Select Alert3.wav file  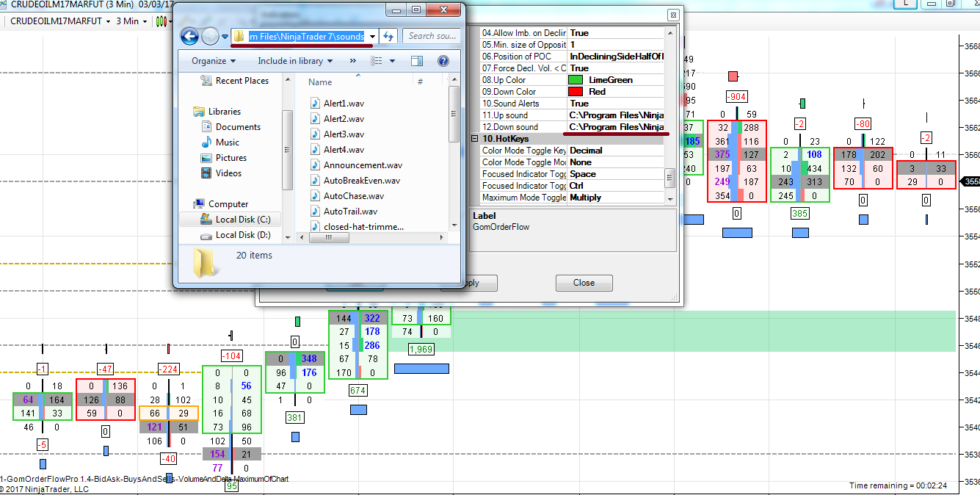click(336, 134)
